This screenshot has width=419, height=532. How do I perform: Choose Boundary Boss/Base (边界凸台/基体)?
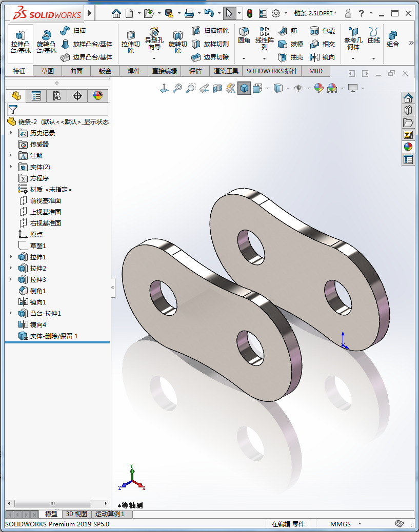tap(87, 57)
